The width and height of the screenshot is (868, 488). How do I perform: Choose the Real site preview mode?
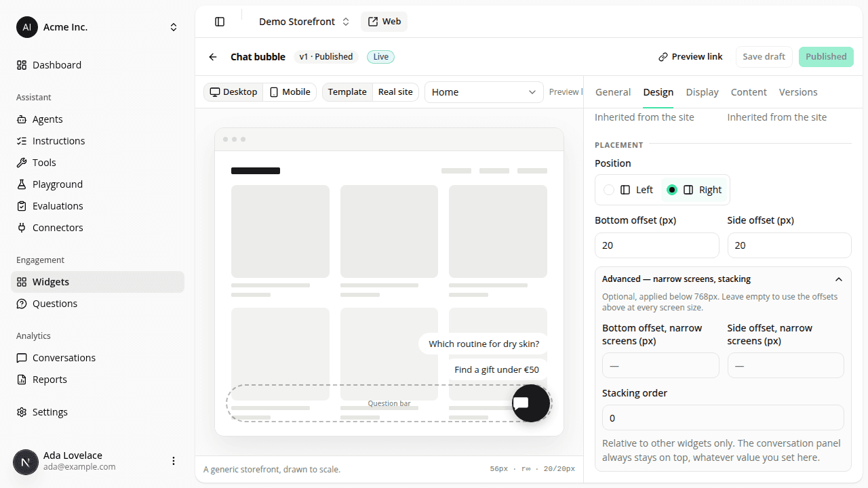395,92
